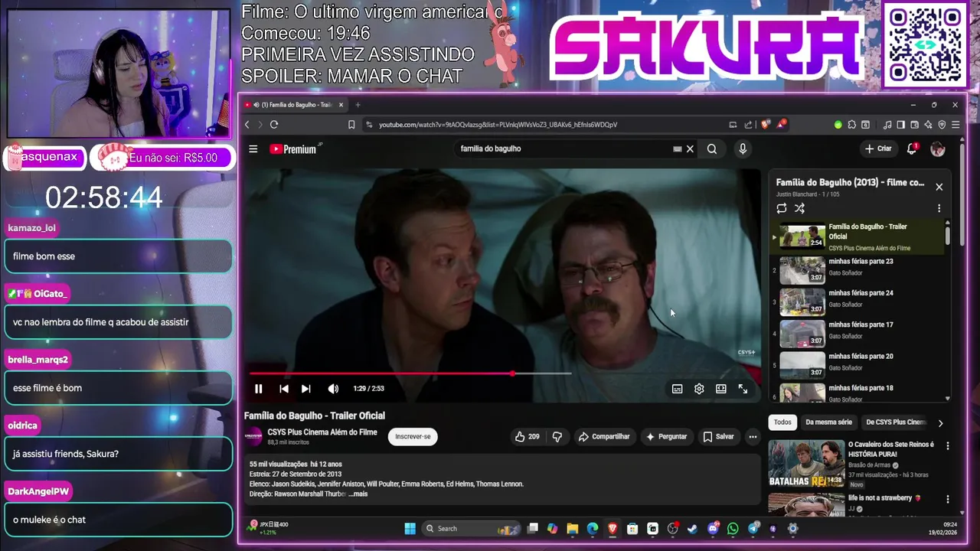Select the De CSYS Plus Cinema chip
Image resolution: width=980 pixels, height=551 pixels.
(896, 422)
